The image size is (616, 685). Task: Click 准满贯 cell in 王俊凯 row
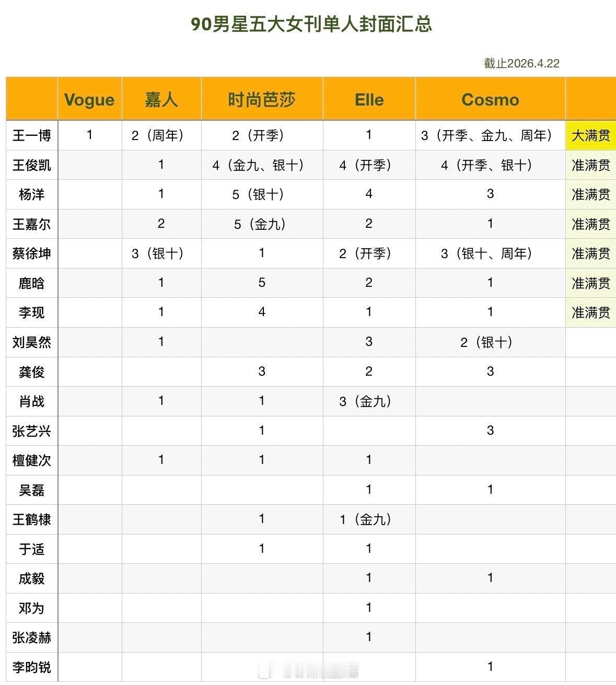pos(591,165)
